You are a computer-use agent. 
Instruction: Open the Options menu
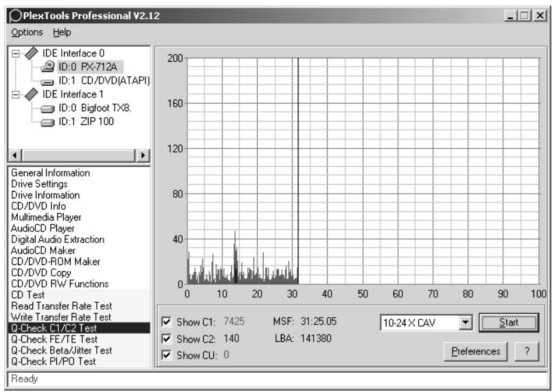click(27, 32)
